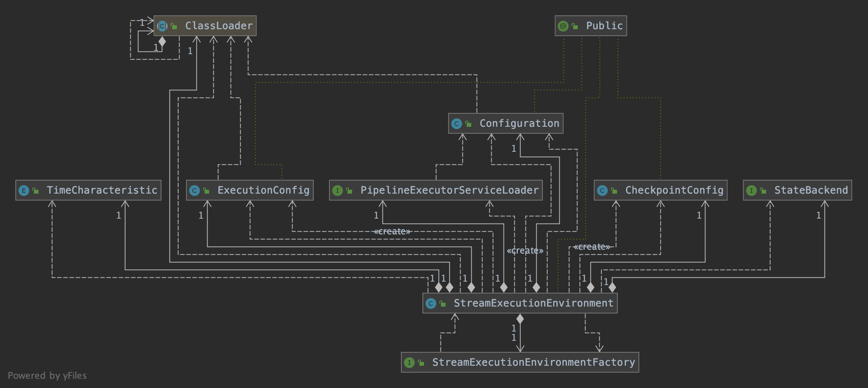Click the visibility lock icon beside Public

[x=575, y=26]
